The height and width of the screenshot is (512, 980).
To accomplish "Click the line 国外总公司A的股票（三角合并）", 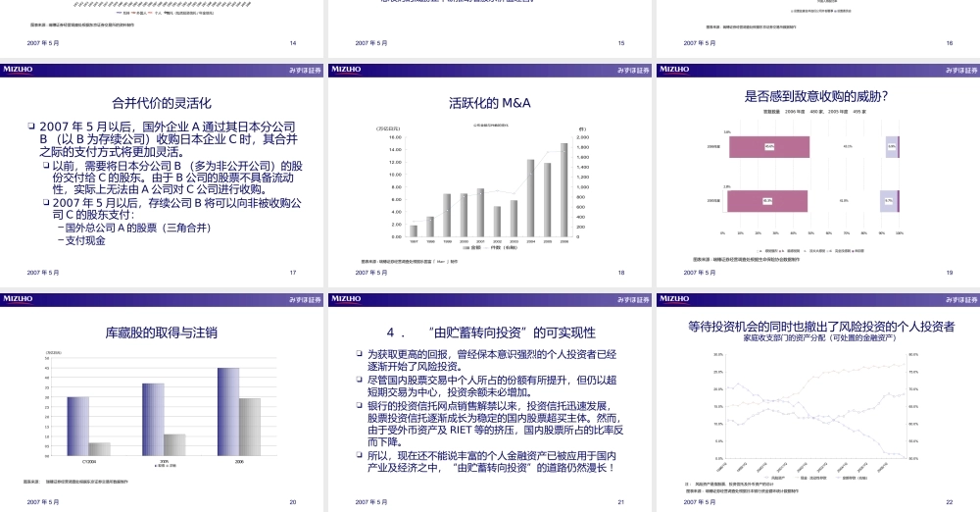I will click(134, 228).
